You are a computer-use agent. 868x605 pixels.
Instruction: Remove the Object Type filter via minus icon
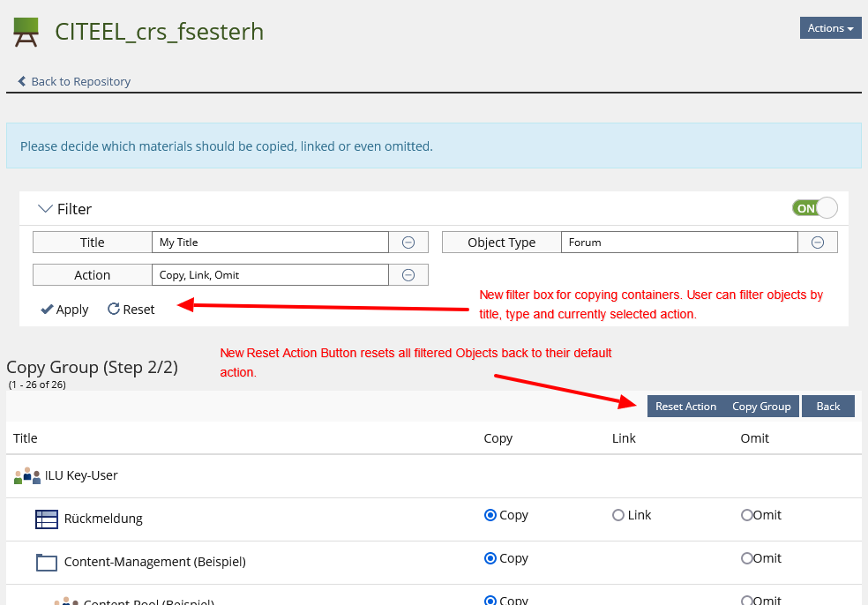[818, 243]
